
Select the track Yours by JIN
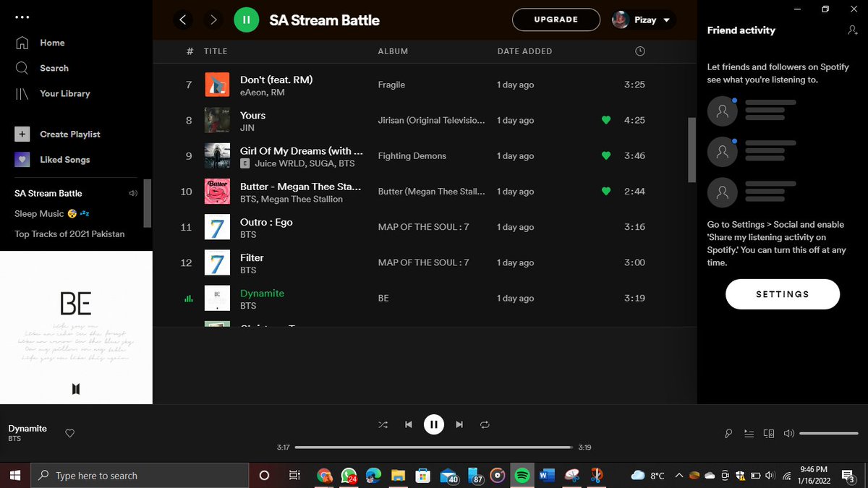252,115
